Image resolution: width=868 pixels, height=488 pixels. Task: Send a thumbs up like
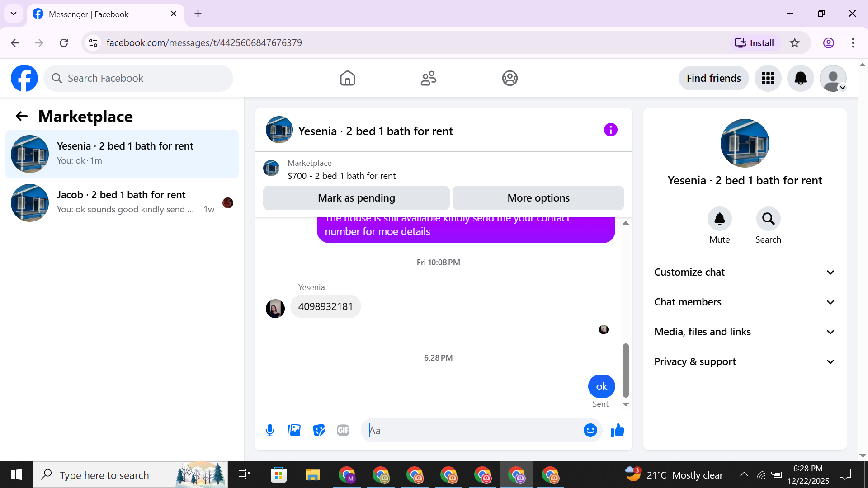[617, 430]
